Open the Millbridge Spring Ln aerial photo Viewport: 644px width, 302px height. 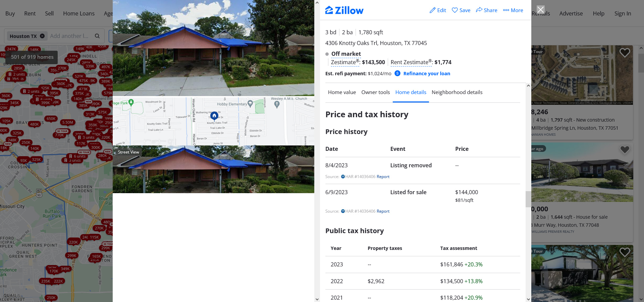pos(582,75)
